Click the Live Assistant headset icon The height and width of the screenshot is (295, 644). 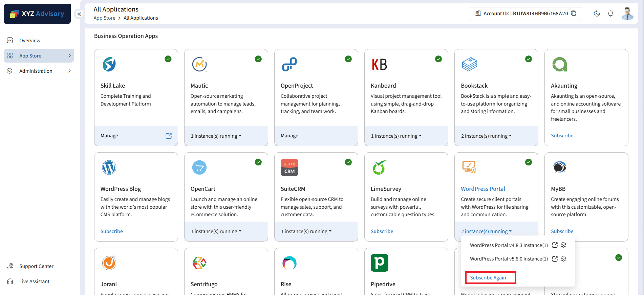pos(10,281)
